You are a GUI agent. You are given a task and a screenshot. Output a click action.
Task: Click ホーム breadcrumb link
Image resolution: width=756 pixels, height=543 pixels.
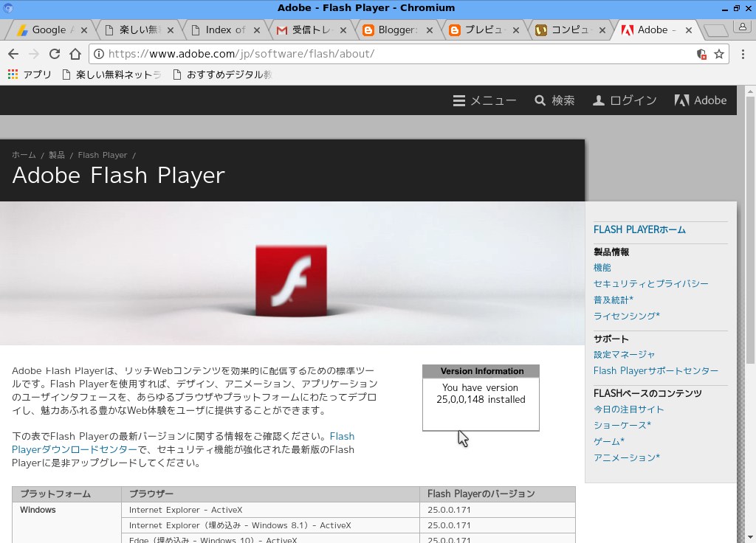24,155
